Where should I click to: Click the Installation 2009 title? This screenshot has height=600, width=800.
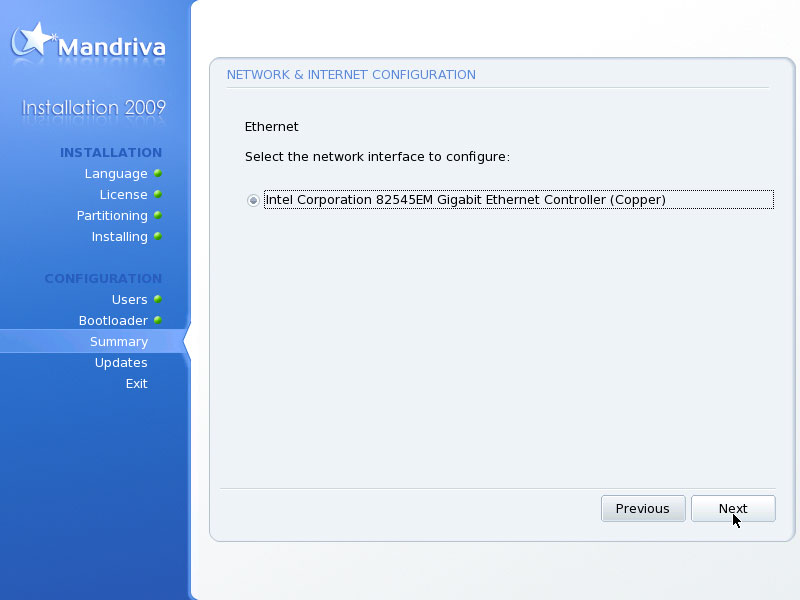94,108
